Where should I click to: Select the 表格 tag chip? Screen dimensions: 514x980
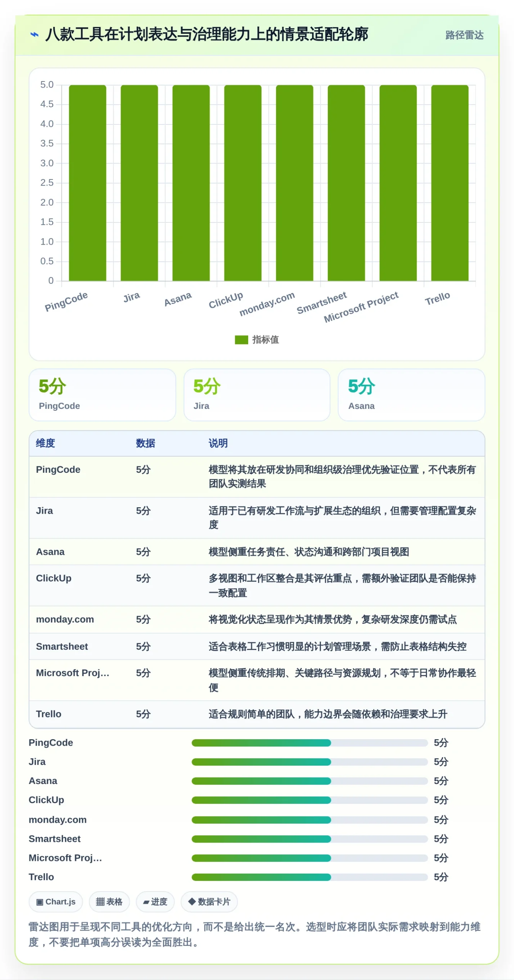pos(109,902)
